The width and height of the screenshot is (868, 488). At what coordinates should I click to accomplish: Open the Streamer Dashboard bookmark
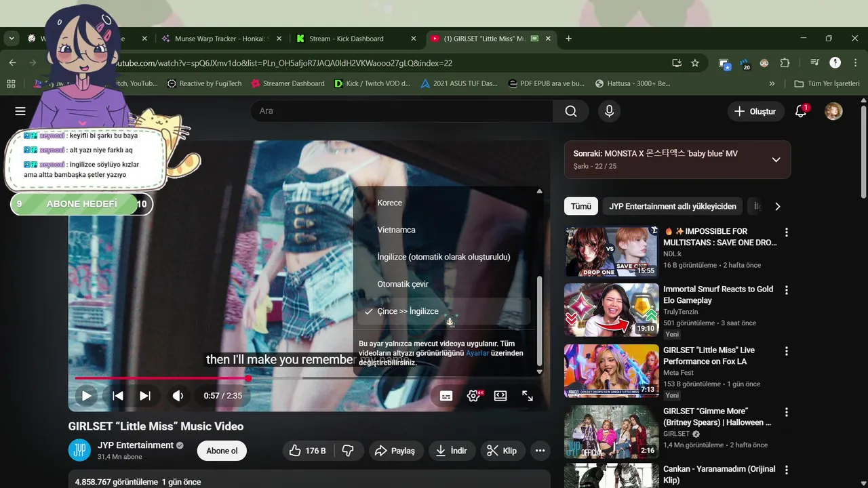pos(288,83)
